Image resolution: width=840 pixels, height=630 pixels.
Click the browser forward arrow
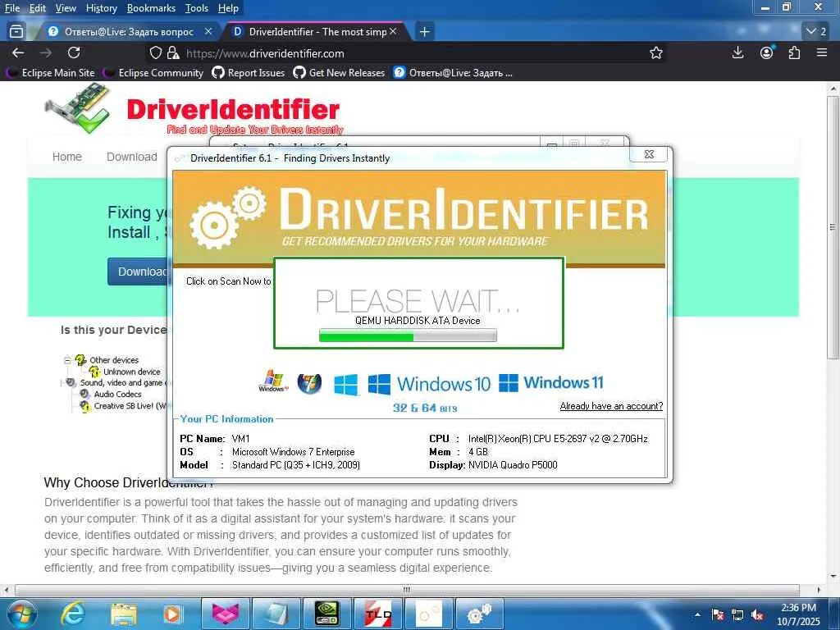pyautogui.click(x=46, y=52)
